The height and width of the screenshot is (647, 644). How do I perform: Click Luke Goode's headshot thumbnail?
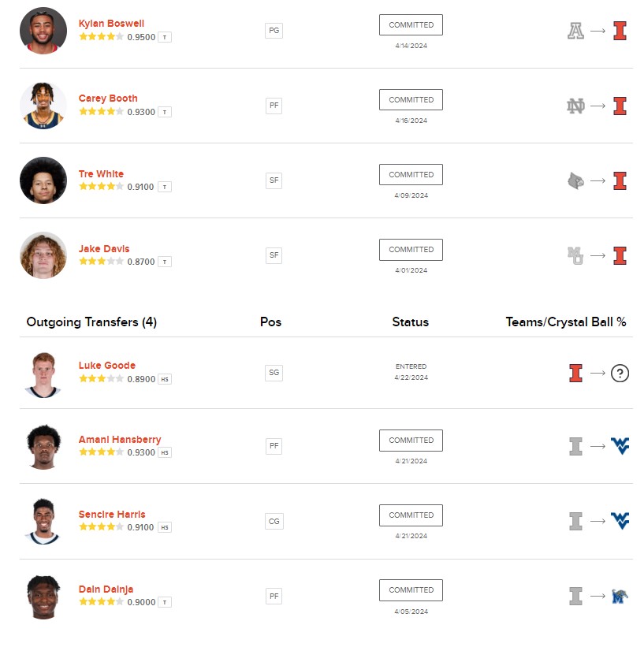(x=43, y=374)
